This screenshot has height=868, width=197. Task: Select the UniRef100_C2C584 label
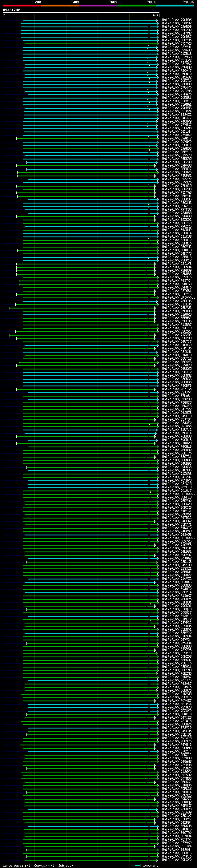[x=176, y=267]
